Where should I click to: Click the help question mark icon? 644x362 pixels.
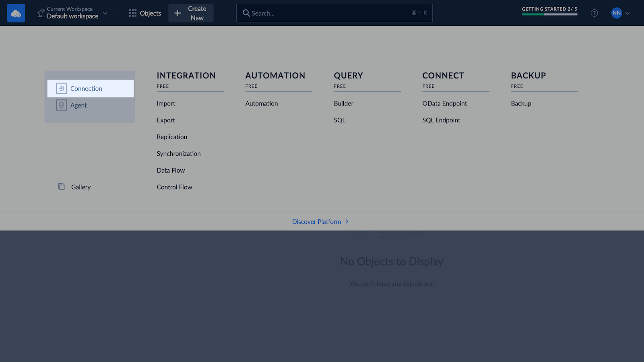(594, 13)
